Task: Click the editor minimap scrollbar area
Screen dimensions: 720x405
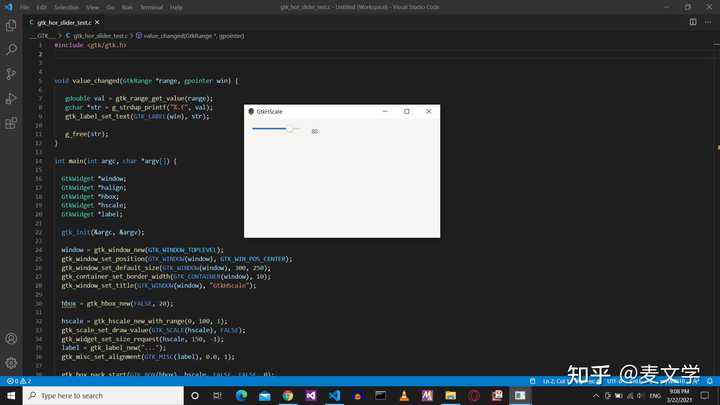Action: coord(718,207)
